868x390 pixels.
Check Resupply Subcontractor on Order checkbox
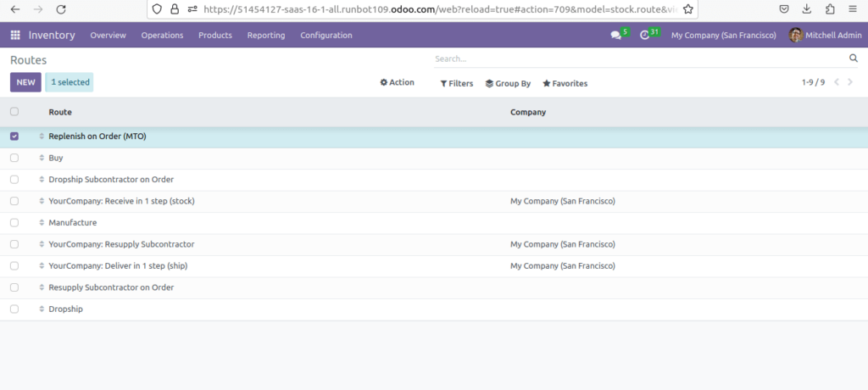coord(14,287)
